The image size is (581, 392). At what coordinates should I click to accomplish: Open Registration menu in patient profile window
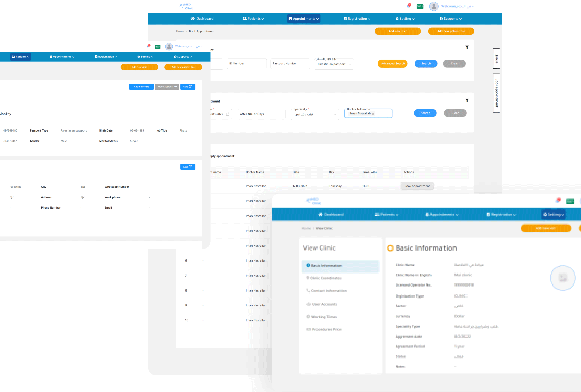coord(106,57)
